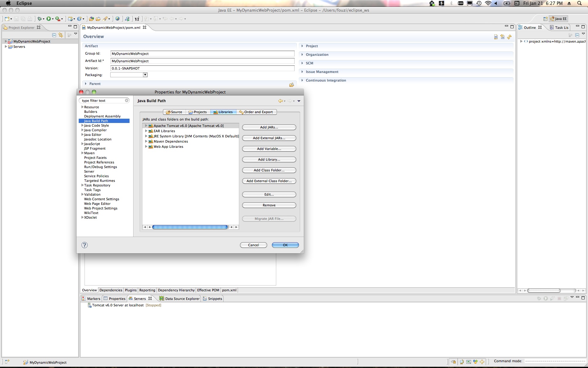Click the Version input field

(202, 68)
